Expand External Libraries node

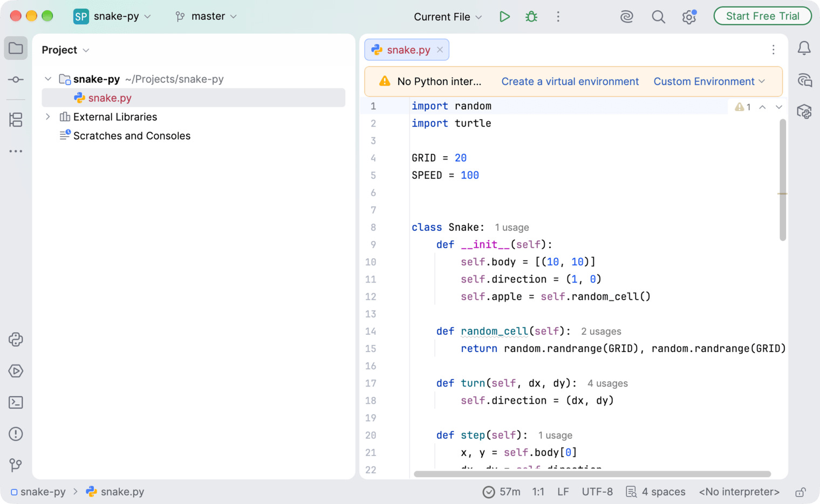tap(48, 117)
